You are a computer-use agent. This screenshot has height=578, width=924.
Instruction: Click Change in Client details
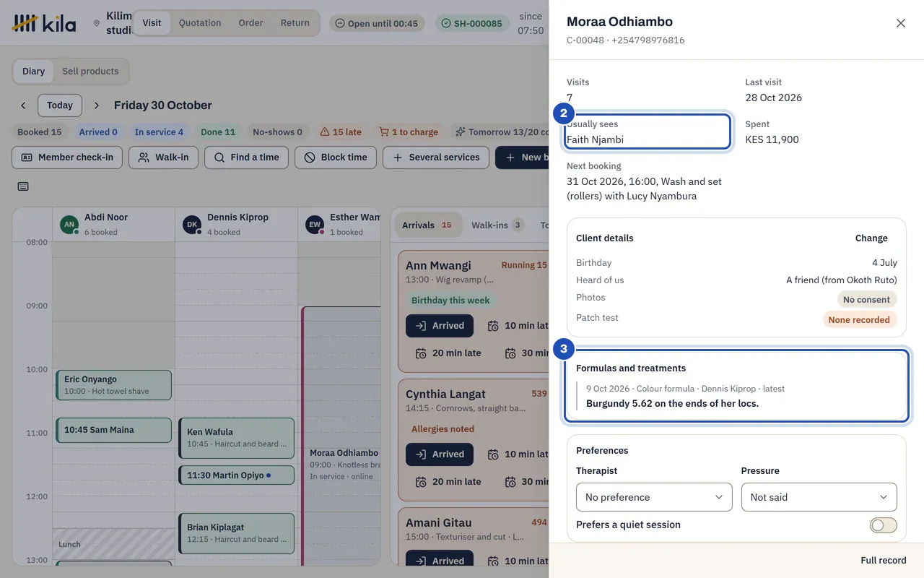tap(871, 238)
